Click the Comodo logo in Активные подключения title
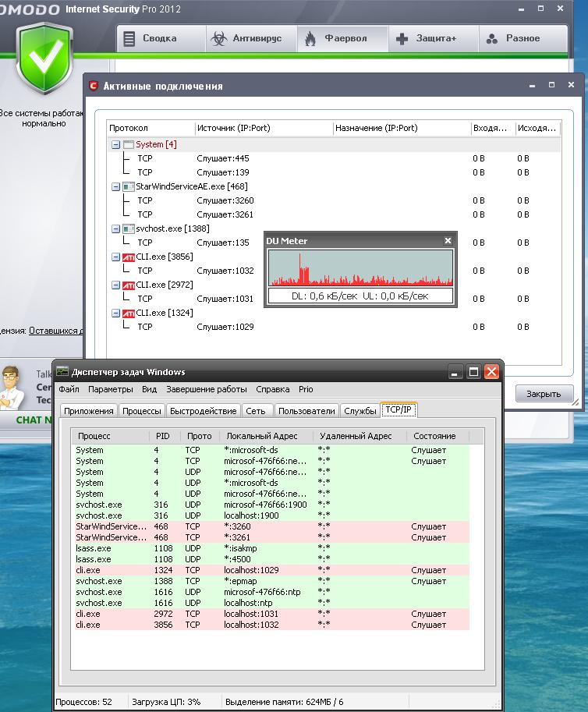Viewport: 588px width, 712px height. (93, 86)
